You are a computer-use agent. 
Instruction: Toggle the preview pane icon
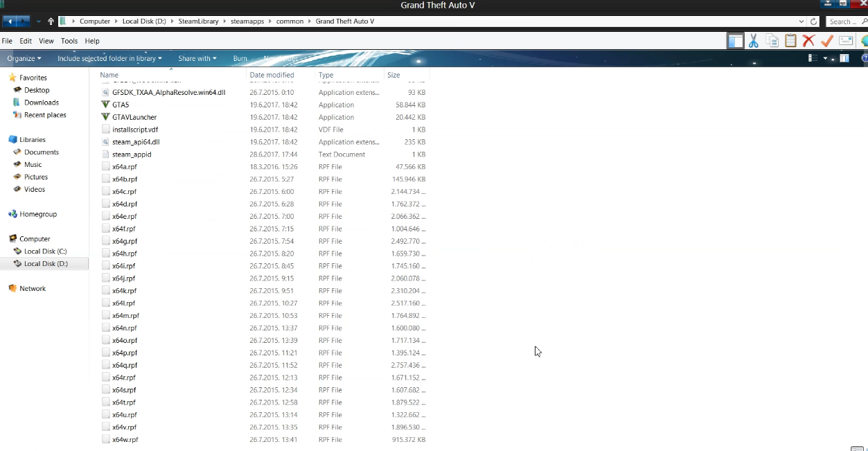[x=844, y=58]
